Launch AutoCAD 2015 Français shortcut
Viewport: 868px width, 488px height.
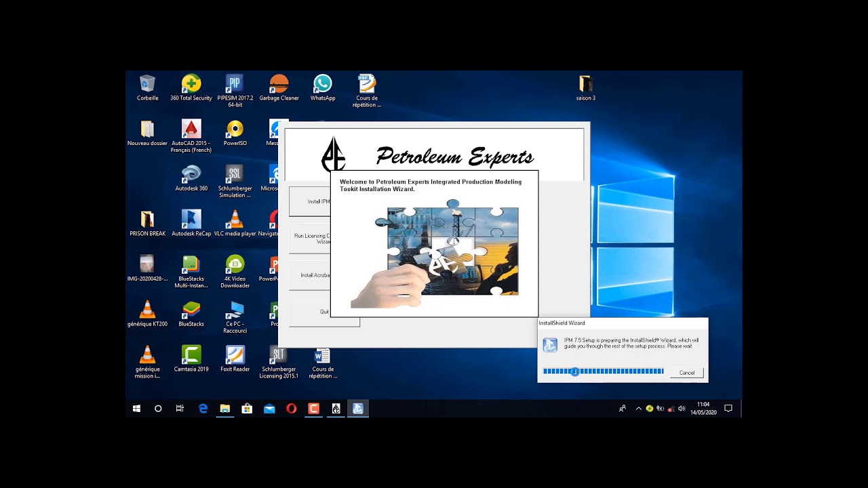(x=191, y=136)
